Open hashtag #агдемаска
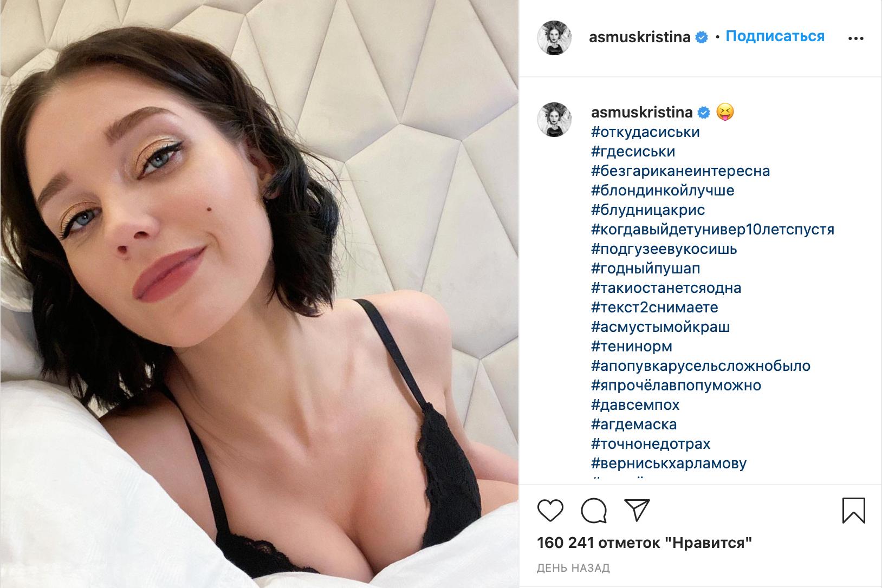 point(634,424)
